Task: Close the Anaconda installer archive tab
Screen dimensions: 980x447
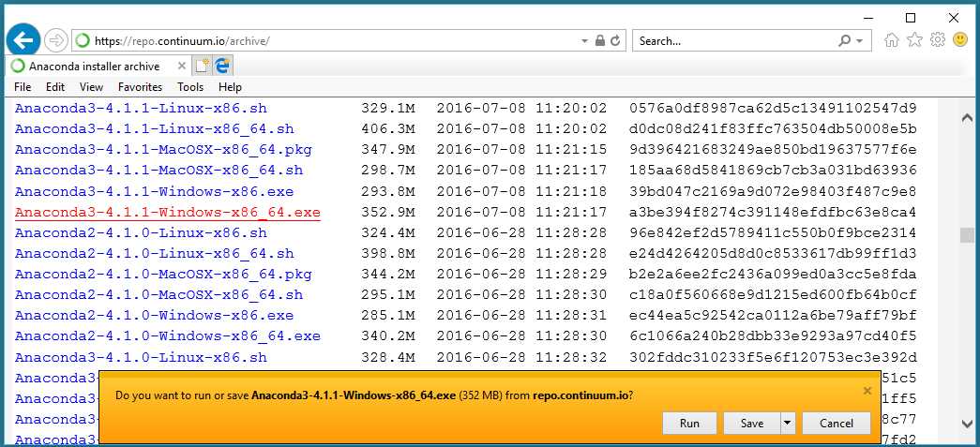Action: [x=181, y=67]
